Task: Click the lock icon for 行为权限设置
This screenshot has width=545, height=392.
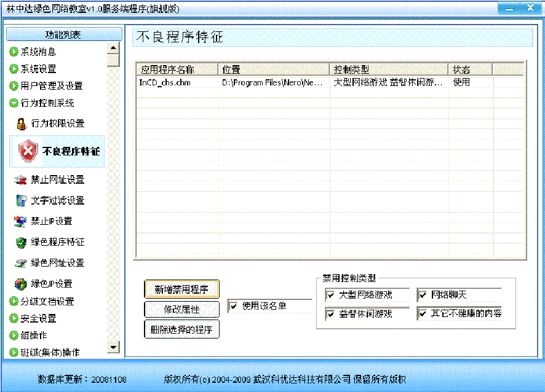Action: [22, 123]
